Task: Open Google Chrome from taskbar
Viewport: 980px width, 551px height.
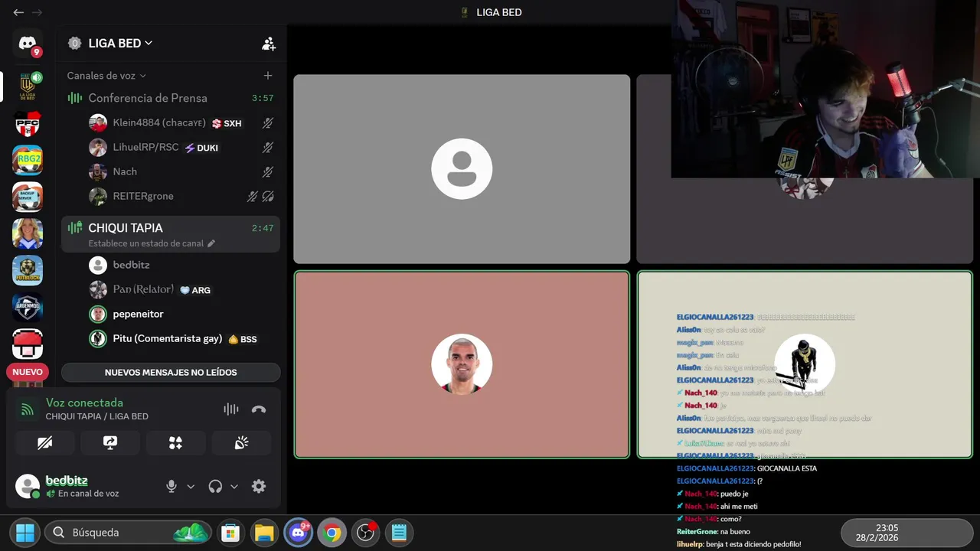Action: click(332, 532)
